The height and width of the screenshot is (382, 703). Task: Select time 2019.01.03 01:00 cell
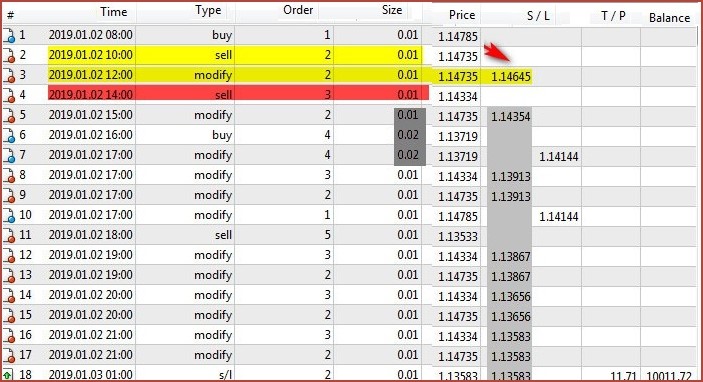(x=91, y=374)
